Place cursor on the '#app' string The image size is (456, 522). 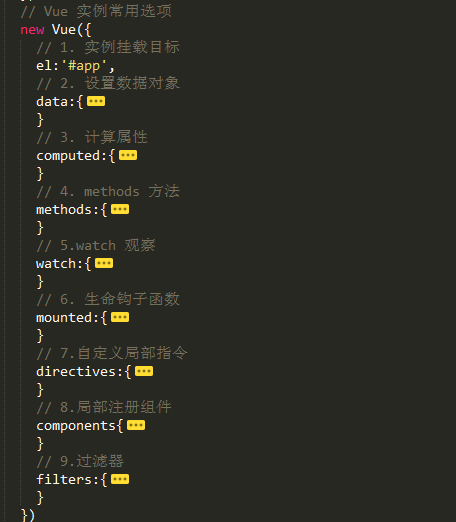pos(84,66)
